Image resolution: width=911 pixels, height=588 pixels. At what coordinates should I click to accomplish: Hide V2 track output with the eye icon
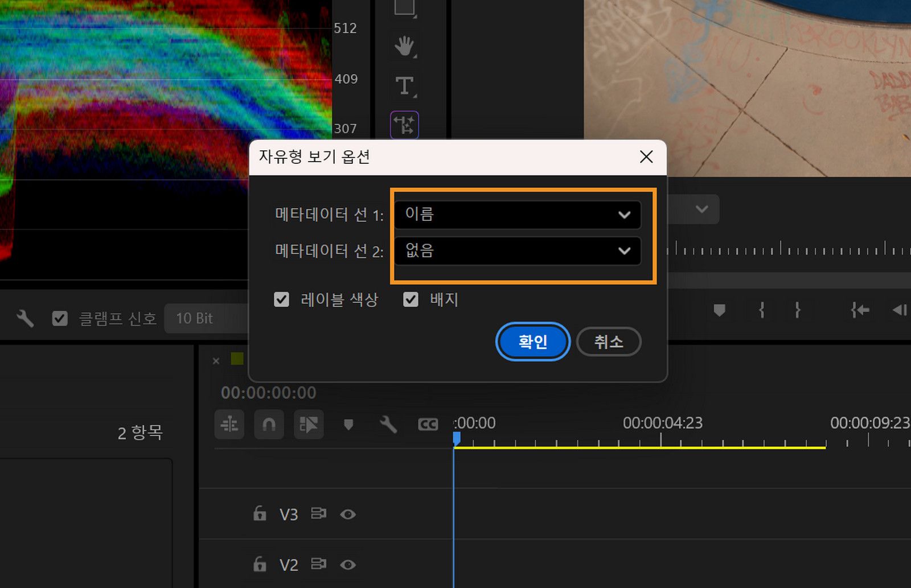tap(349, 565)
